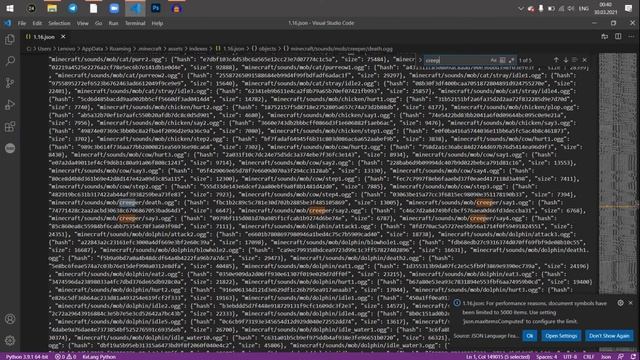Change encoding via 'UTF-8'
This screenshot has width=640, height=360.
point(570,356)
